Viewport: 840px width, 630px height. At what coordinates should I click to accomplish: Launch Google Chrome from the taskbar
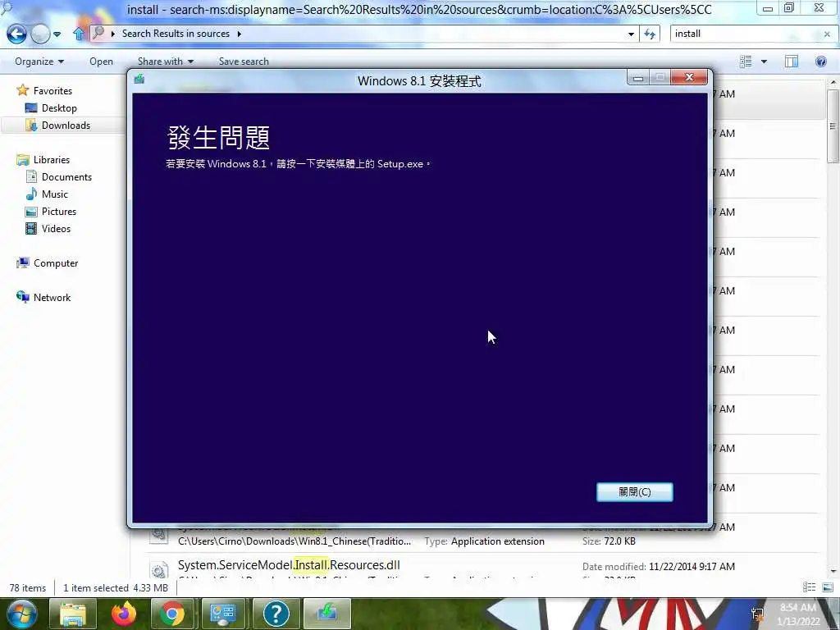pos(172,614)
